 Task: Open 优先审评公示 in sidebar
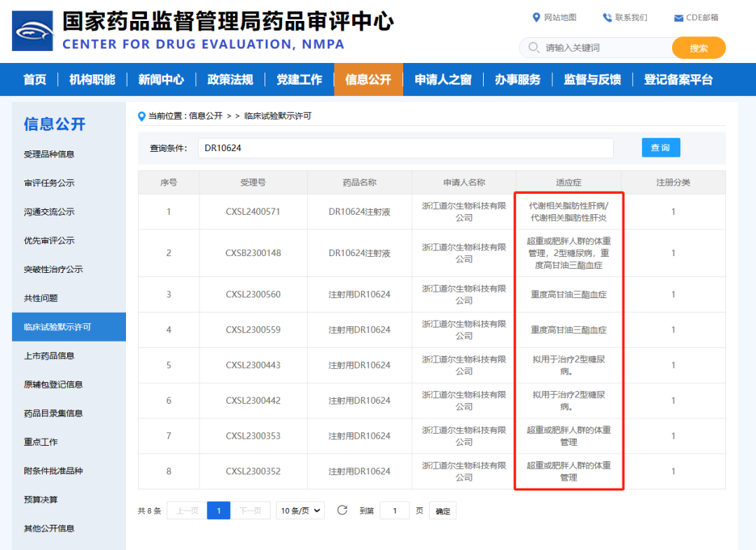coord(49,241)
